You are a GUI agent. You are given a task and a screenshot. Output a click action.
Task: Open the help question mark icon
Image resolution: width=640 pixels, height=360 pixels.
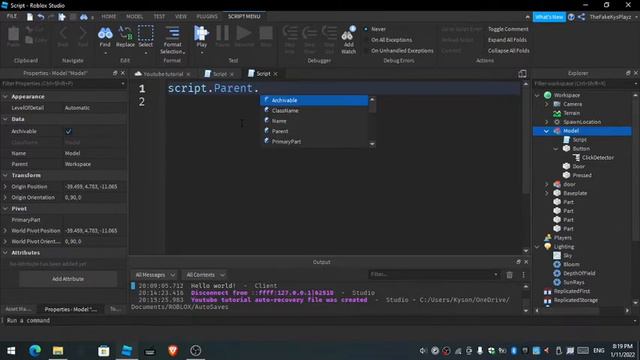pos(571,17)
